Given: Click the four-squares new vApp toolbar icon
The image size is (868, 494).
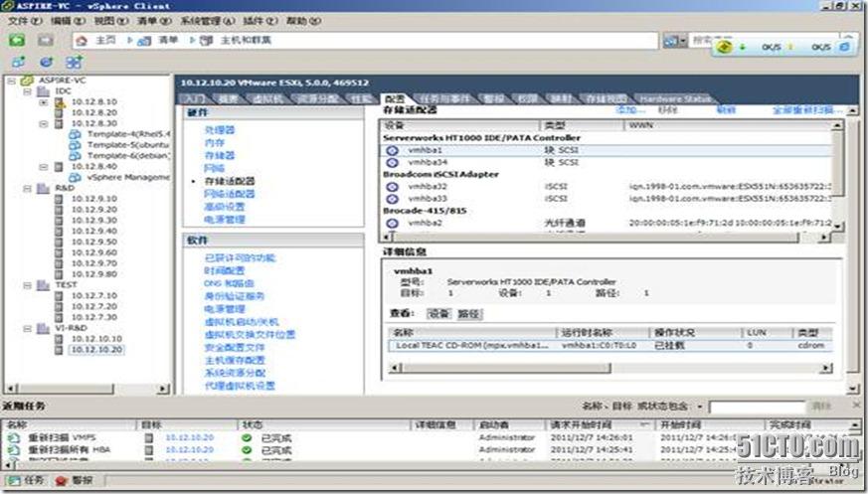Looking at the screenshot, I should coord(74,62).
